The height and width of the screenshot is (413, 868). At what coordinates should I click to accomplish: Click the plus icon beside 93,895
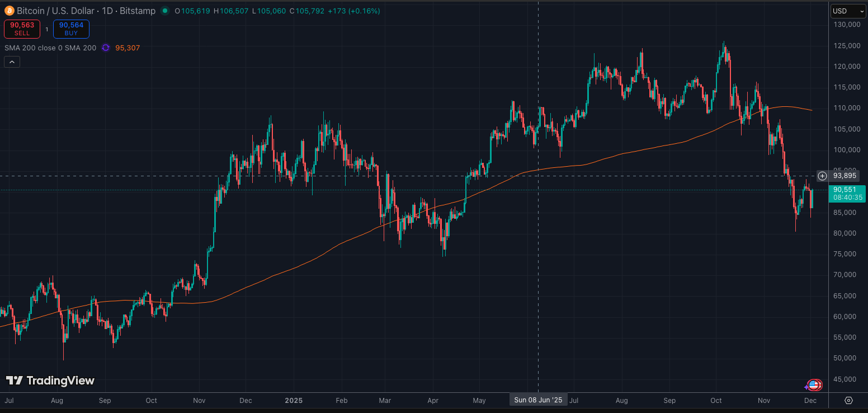[822, 176]
